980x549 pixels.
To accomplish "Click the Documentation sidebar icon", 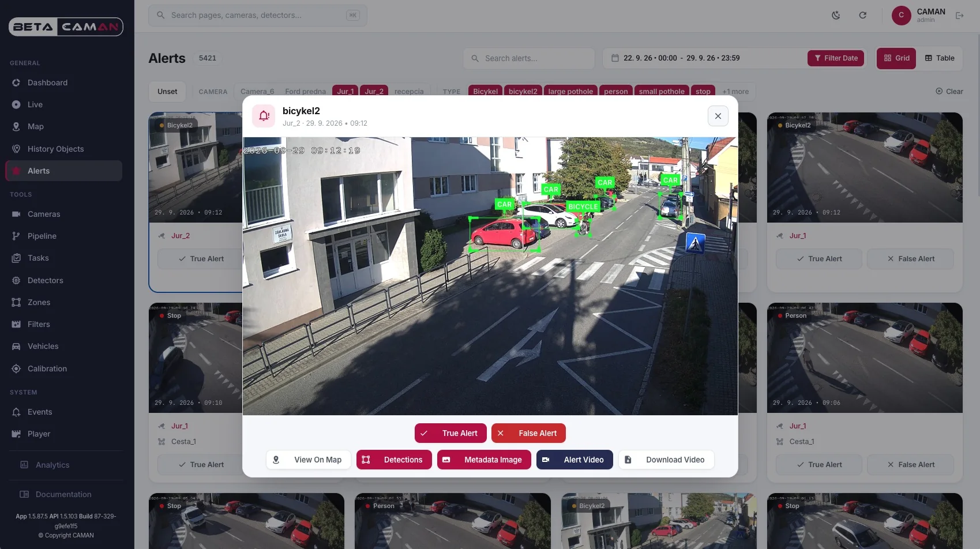I will (x=24, y=495).
